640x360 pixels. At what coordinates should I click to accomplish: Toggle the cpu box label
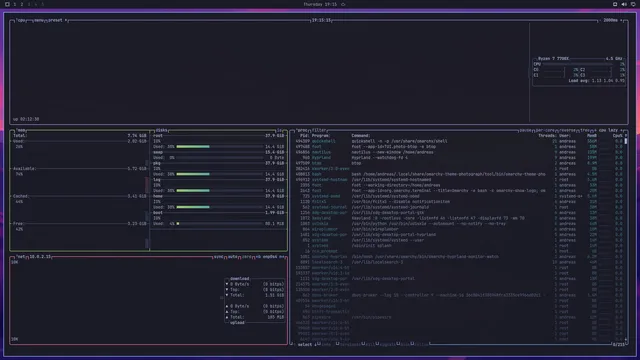(21, 20)
